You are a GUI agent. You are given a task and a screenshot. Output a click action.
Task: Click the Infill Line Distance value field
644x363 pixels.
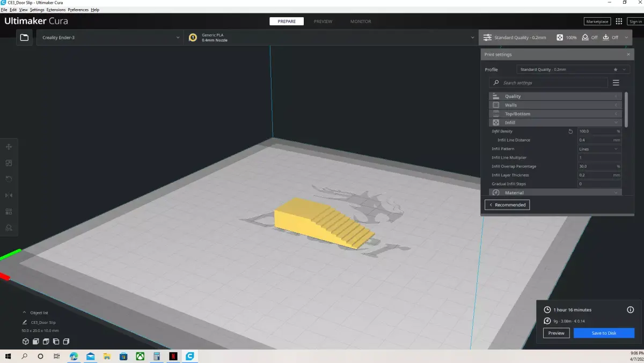coord(599,140)
